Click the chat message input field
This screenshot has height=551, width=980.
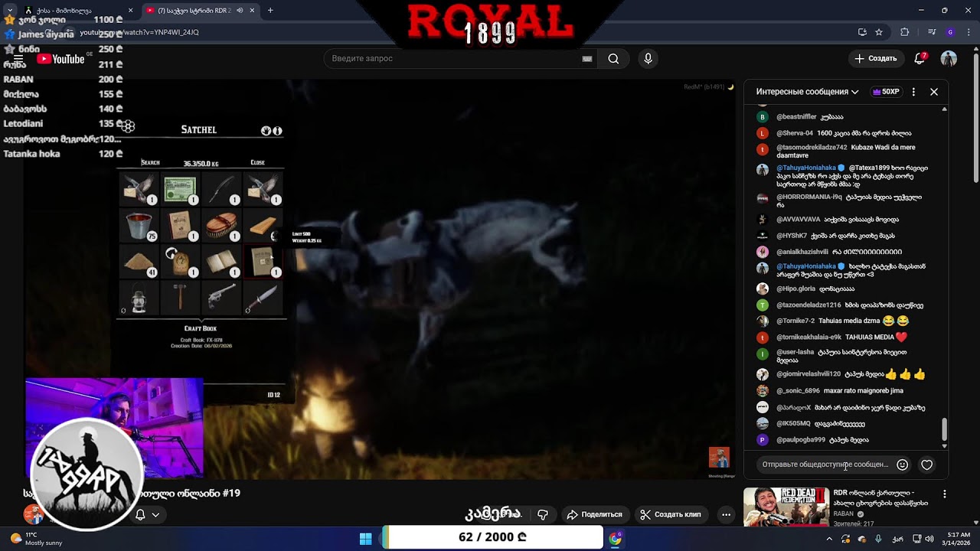coord(825,465)
